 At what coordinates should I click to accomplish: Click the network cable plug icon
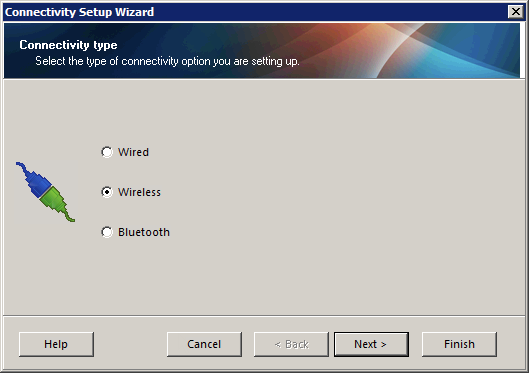pos(45,192)
